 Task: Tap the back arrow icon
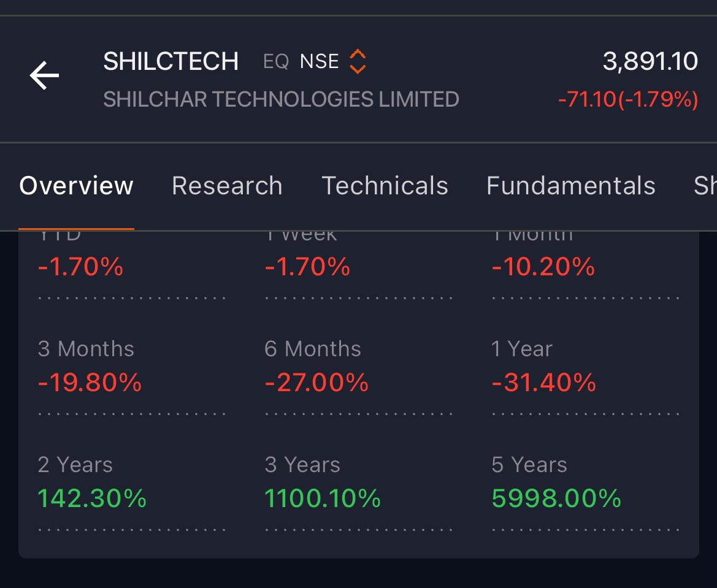point(44,75)
